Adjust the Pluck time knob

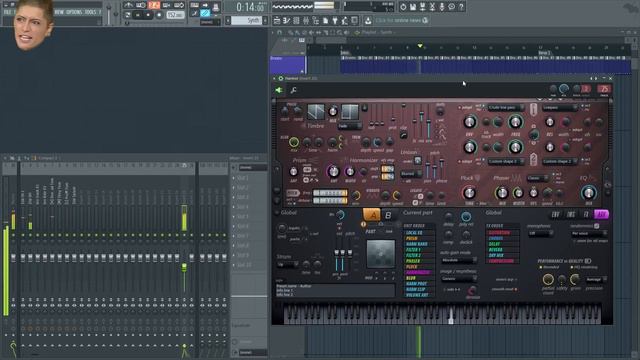[x=469, y=192]
